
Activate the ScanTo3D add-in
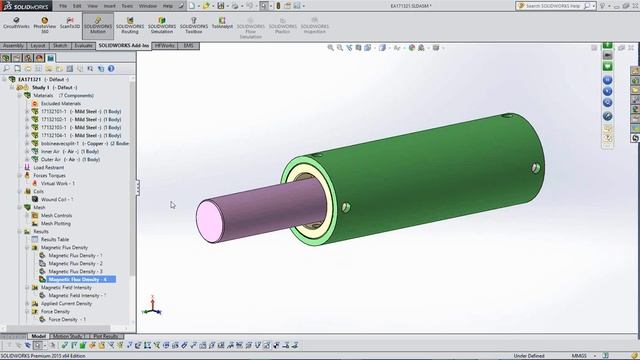(x=70, y=23)
